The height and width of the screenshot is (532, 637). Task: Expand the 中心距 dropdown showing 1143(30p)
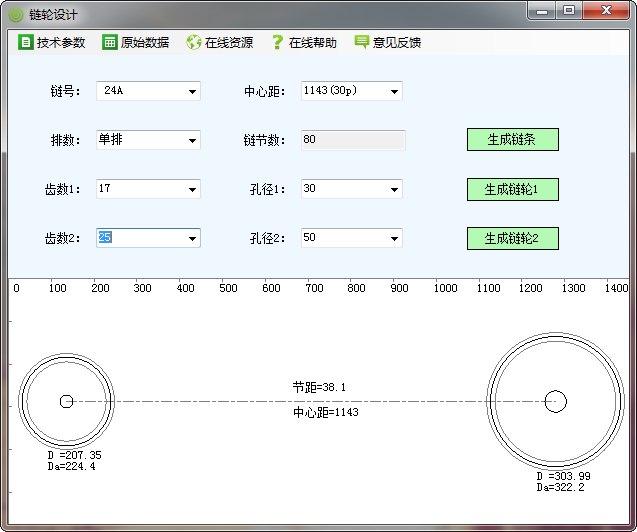point(394,91)
